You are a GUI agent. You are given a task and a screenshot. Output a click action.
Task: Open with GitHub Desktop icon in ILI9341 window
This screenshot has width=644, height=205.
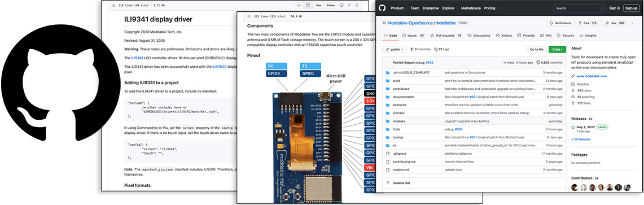point(341,5)
